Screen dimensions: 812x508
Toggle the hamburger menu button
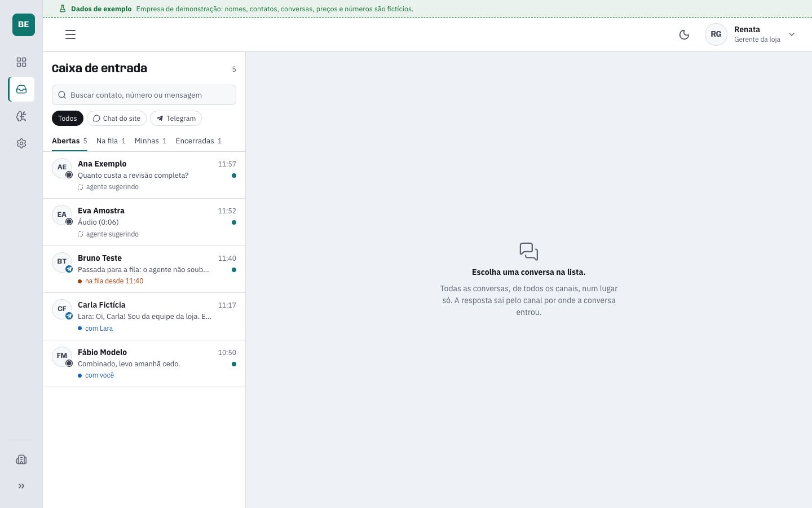coord(70,34)
